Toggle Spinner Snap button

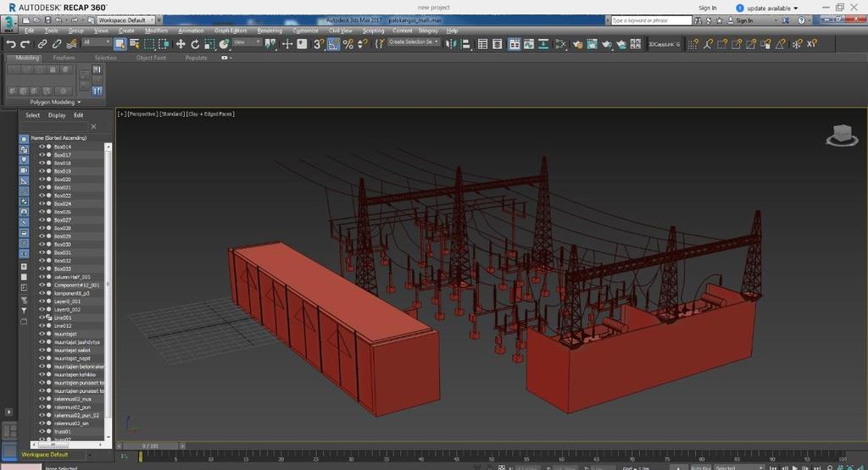362,44
